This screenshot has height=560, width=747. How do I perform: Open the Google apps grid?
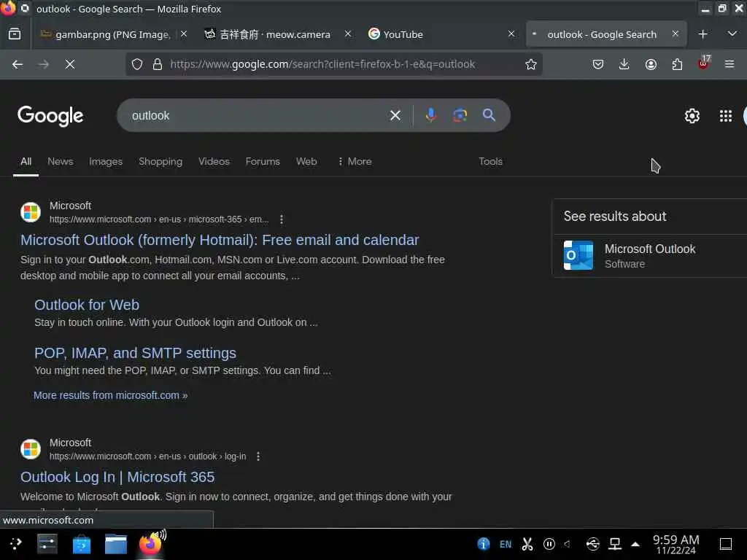tap(726, 116)
